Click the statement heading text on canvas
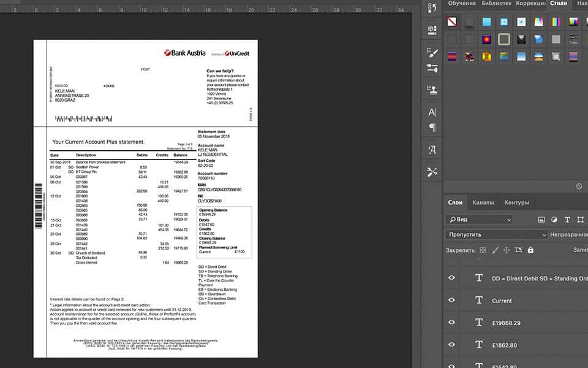Image resolution: width=588 pixels, height=368 pixels. coord(98,142)
